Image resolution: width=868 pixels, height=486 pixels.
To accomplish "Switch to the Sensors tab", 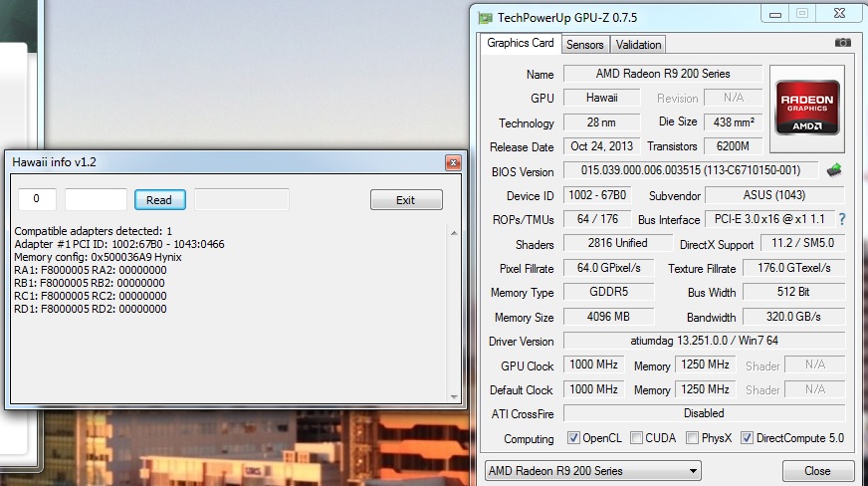I will (584, 44).
